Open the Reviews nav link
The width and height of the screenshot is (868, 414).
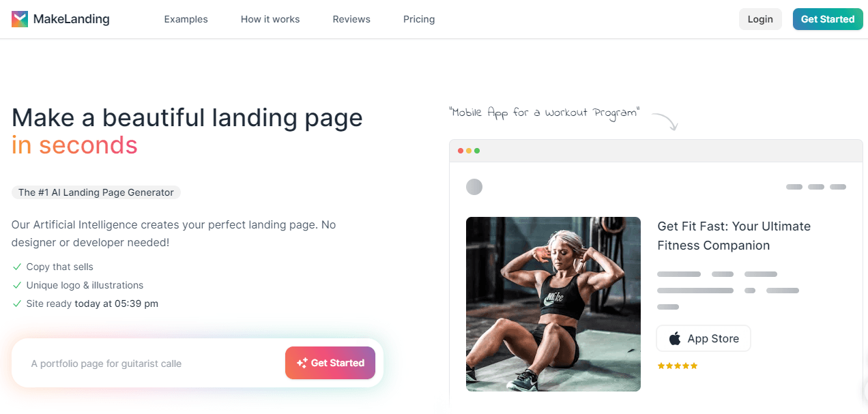tap(351, 19)
